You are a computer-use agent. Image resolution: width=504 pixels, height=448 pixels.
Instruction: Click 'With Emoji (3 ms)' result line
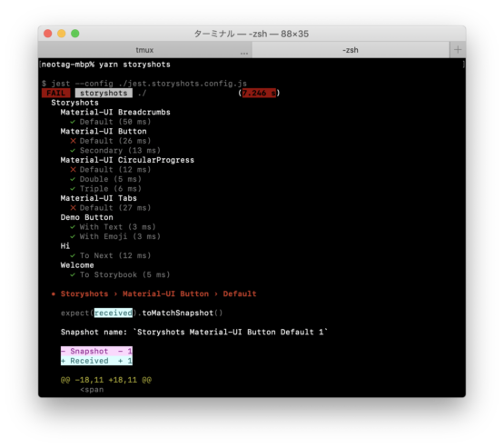(x=120, y=236)
